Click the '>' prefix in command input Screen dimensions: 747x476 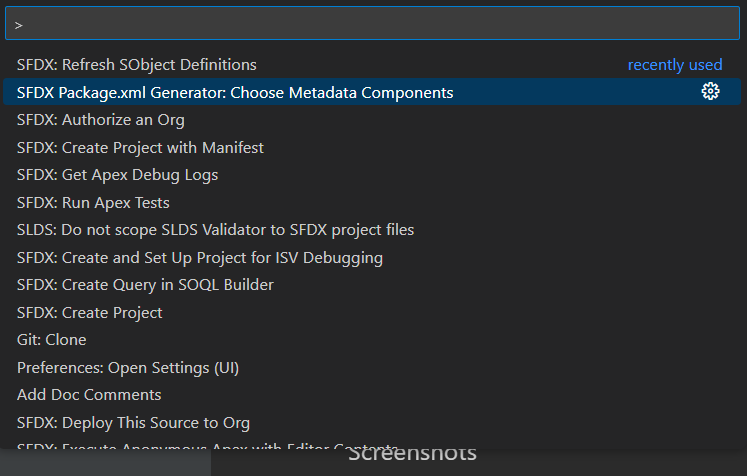[19, 25]
